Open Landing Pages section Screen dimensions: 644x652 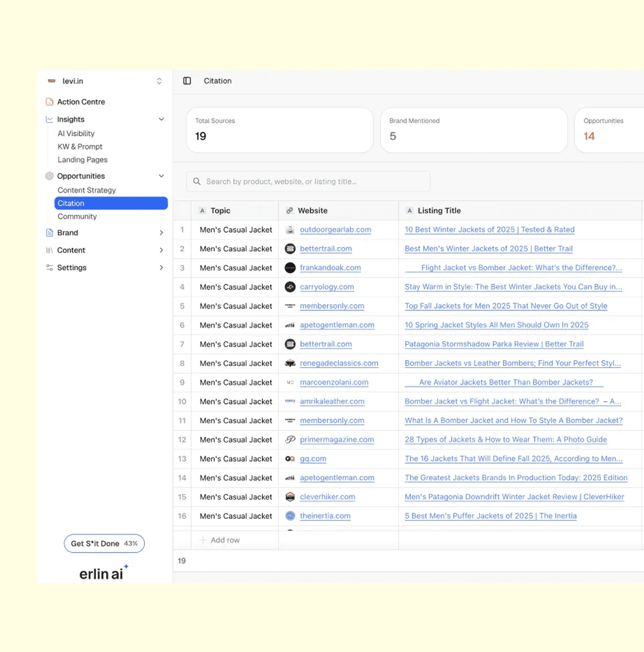[x=82, y=160]
